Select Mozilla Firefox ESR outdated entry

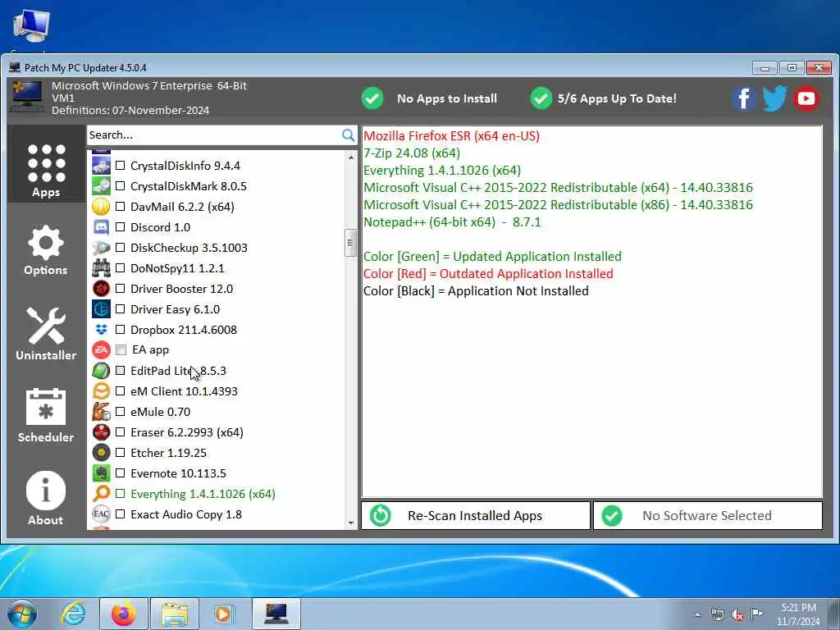[x=452, y=136]
